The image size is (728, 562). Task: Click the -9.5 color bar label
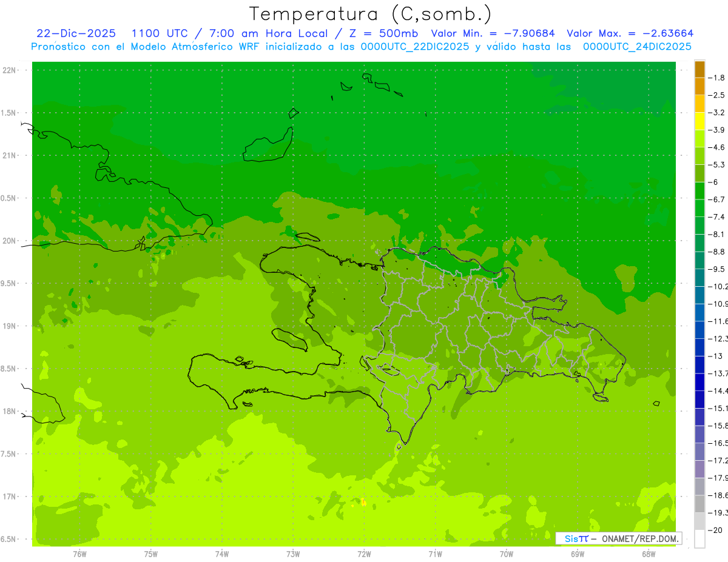pyautogui.click(x=716, y=269)
